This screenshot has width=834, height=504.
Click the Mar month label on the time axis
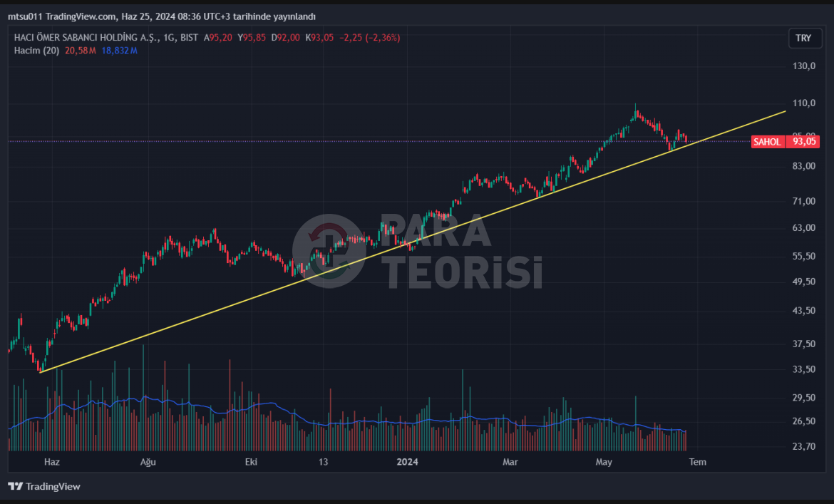click(510, 462)
